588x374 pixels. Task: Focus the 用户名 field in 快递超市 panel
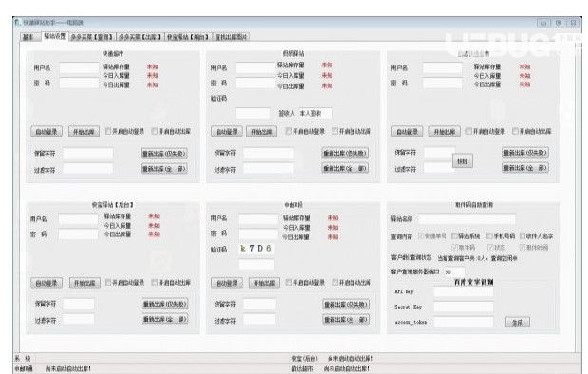click(79, 67)
